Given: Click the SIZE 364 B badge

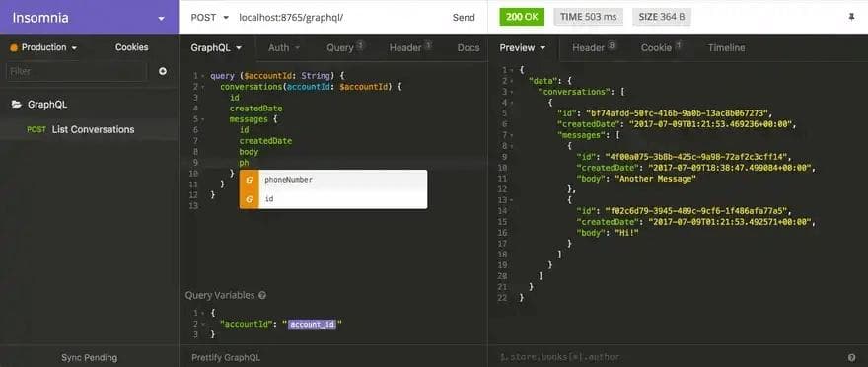Looking at the screenshot, I should (x=662, y=17).
